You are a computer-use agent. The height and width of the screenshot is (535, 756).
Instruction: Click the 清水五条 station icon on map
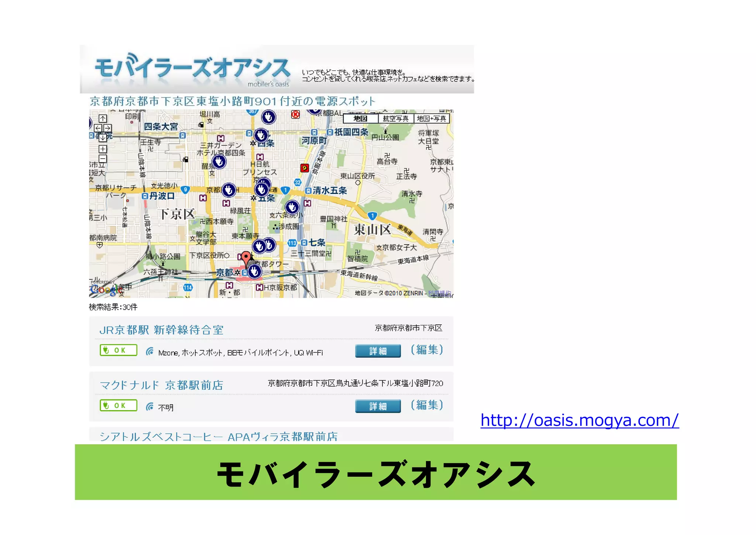click(308, 191)
